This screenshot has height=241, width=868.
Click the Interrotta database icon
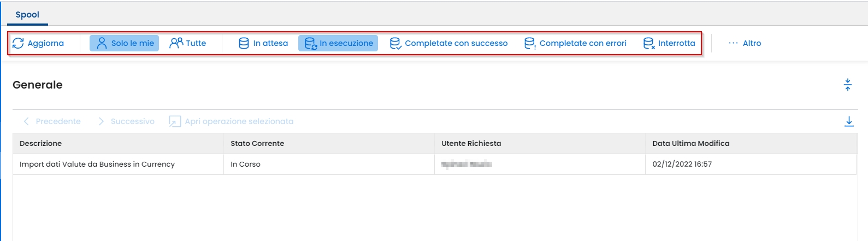coord(648,44)
